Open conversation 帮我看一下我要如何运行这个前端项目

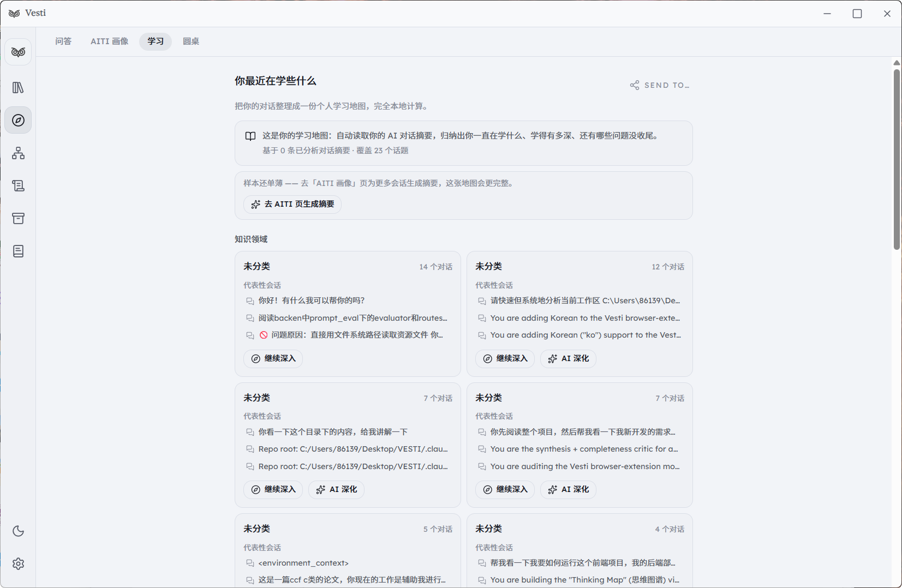580,563
